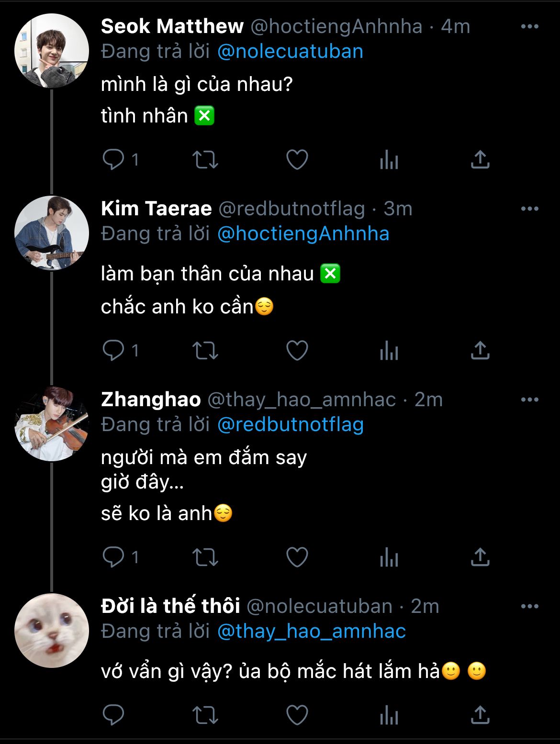View analytics for Zhanghao's tweet
The height and width of the screenshot is (744, 560).
point(389,557)
